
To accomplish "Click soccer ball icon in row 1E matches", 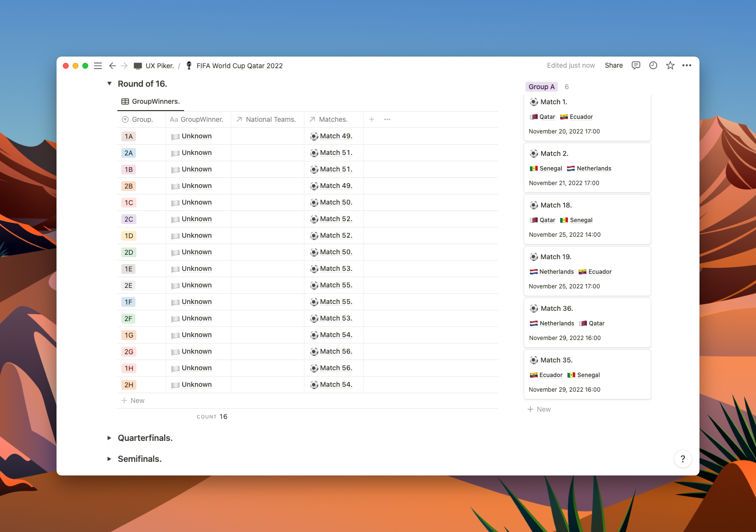I will (x=314, y=269).
